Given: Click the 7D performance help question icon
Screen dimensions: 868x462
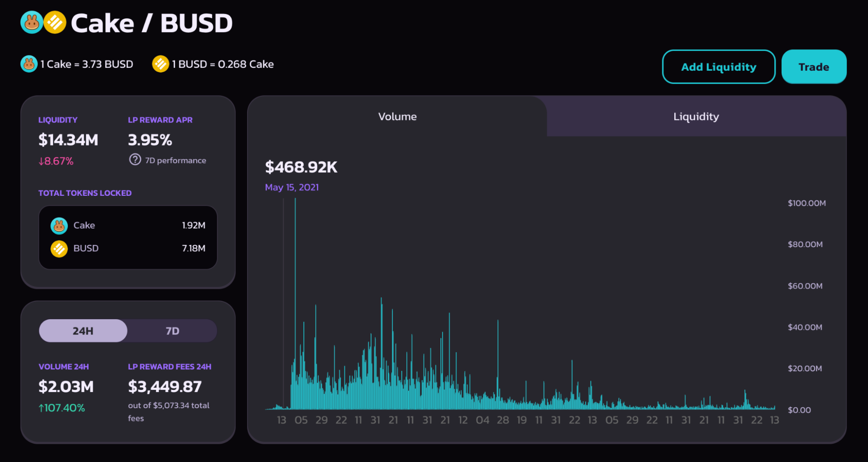Looking at the screenshot, I should pyautogui.click(x=135, y=160).
